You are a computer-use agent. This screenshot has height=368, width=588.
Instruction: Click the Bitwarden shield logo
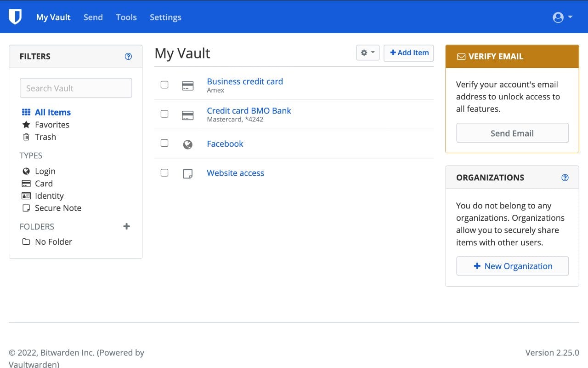coord(15,17)
